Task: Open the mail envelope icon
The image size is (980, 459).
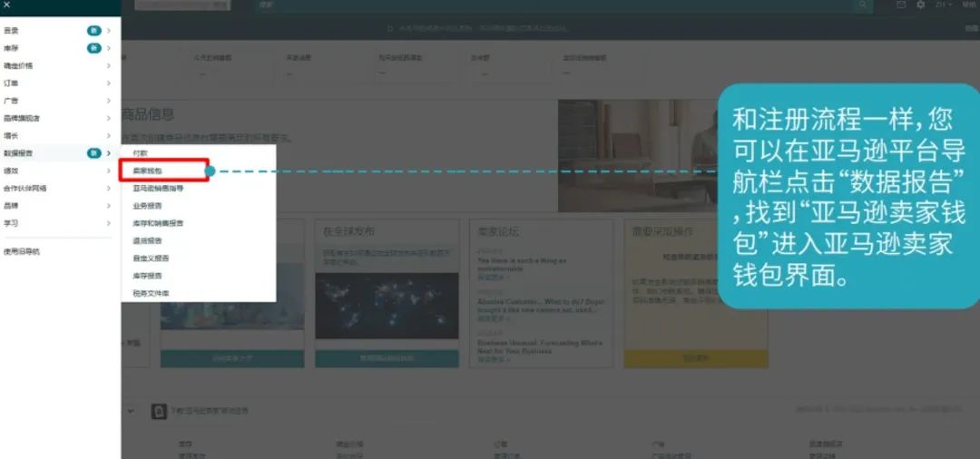Action: tap(901, 5)
